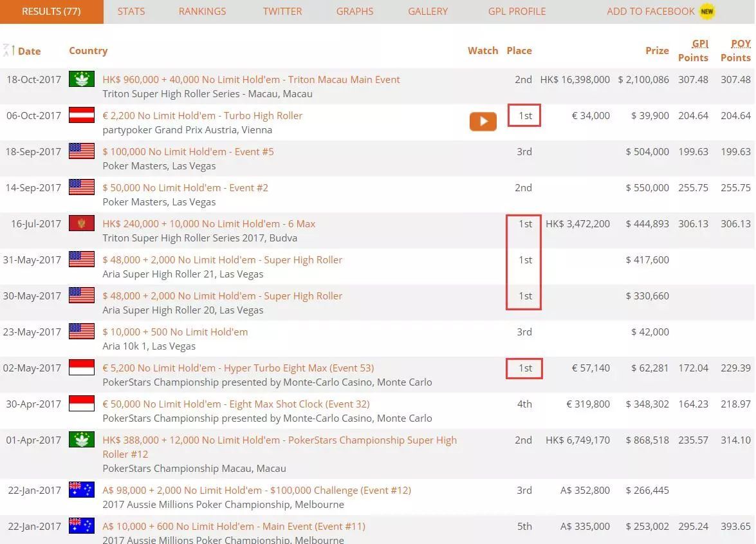Open the $ 100,000 No Limit Hold'em Event #5 link
This screenshot has height=544, width=756.
[x=188, y=151]
